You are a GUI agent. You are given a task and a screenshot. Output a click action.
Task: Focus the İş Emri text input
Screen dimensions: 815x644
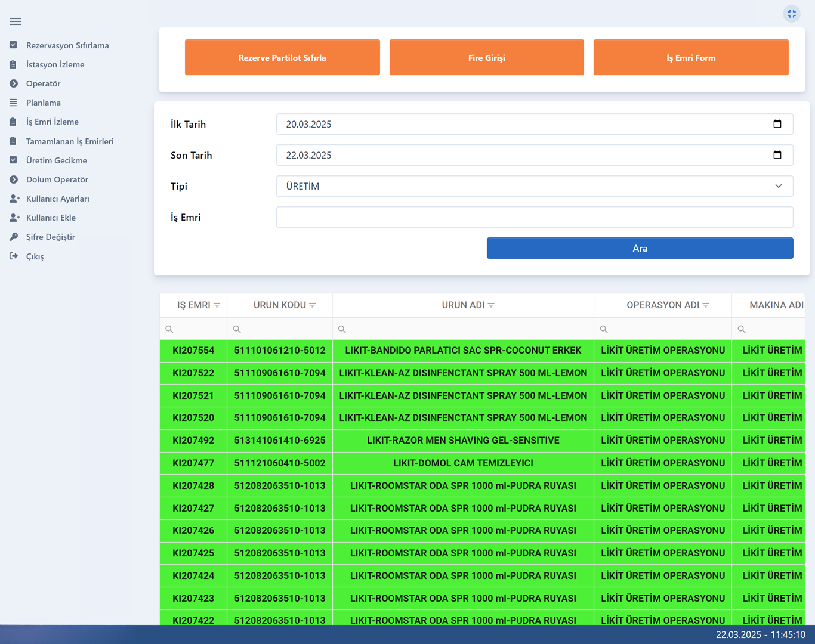tap(535, 217)
